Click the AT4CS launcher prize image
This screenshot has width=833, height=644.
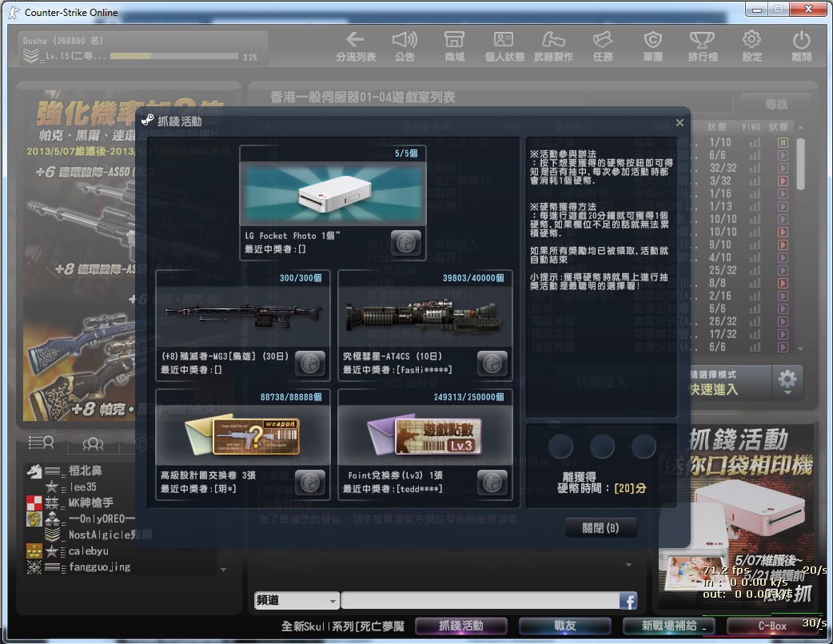pyautogui.click(x=425, y=316)
